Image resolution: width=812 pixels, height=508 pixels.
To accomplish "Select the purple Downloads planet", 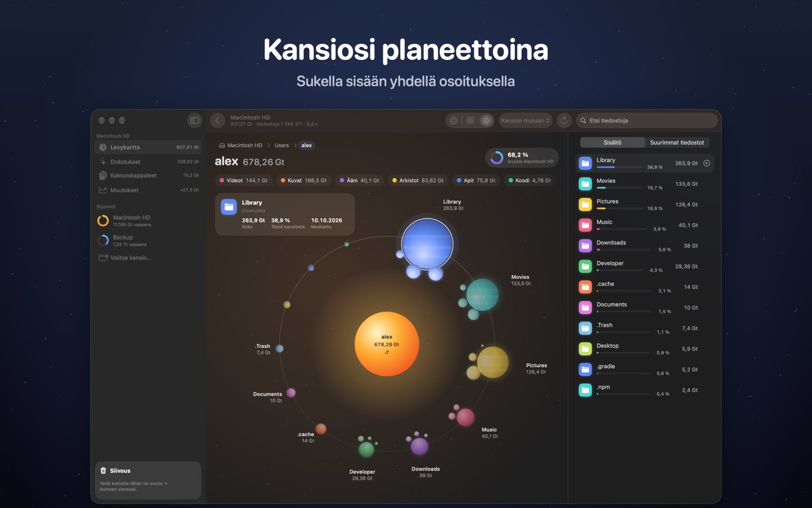I will click(x=419, y=446).
